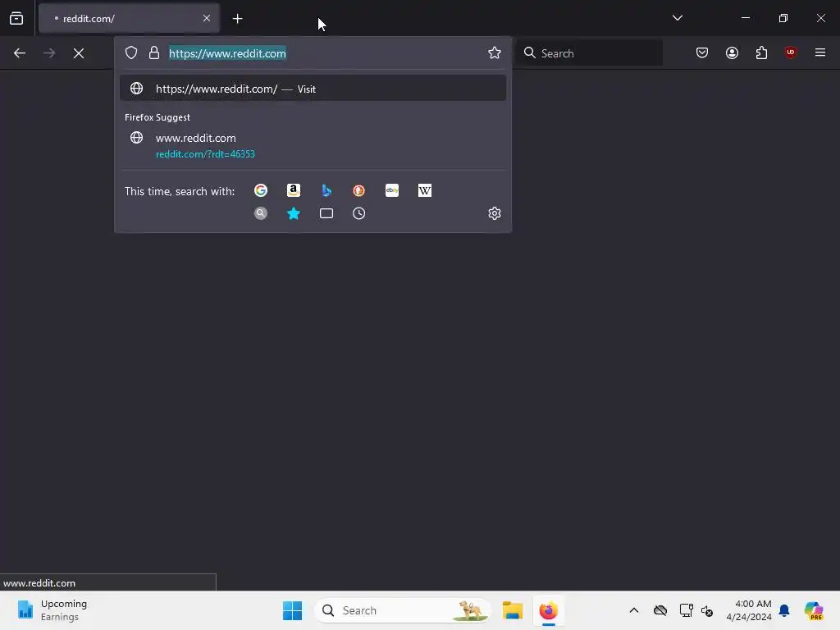The image size is (840, 630).
Task: Close the reddit.com tab
Action: tap(206, 18)
